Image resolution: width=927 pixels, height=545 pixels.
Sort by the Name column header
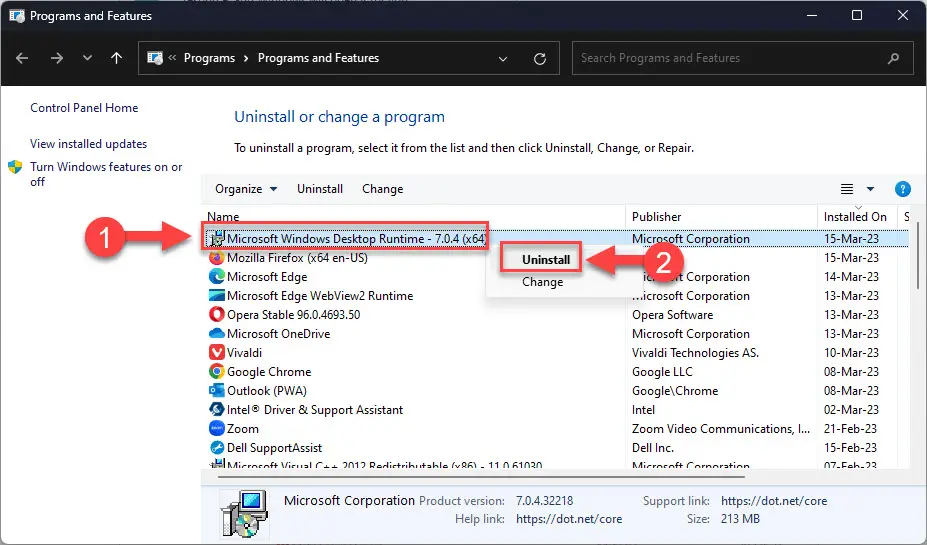(223, 217)
